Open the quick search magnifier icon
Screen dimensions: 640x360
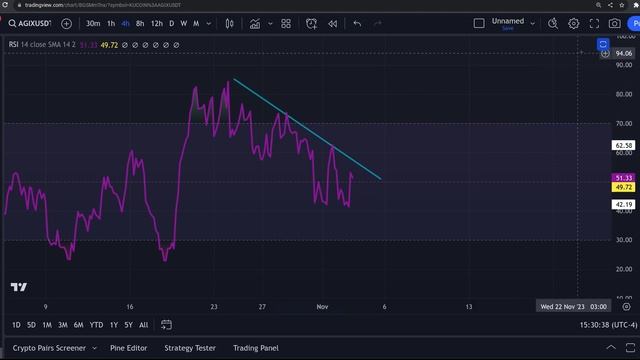pyautogui.click(x=553, y=24)
